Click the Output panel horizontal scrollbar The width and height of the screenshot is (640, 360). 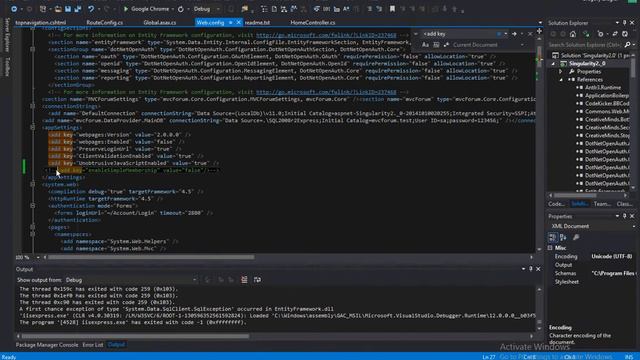[x=135, y=336]
